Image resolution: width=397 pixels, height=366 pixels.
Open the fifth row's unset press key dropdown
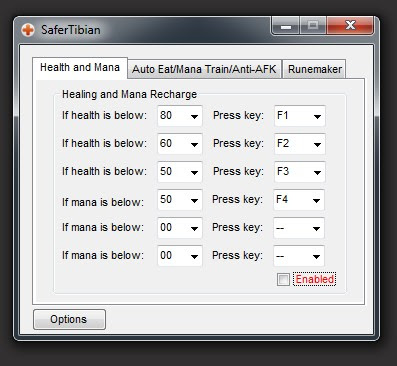click(299, 228)
